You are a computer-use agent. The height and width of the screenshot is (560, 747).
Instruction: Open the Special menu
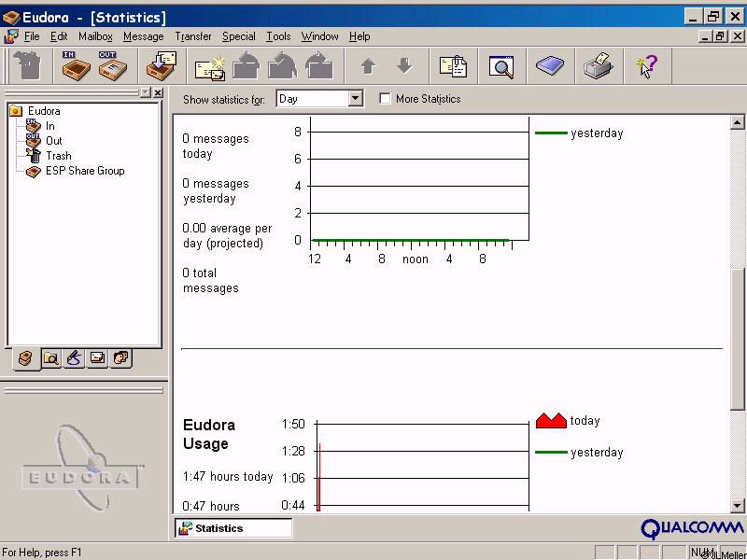239,36
